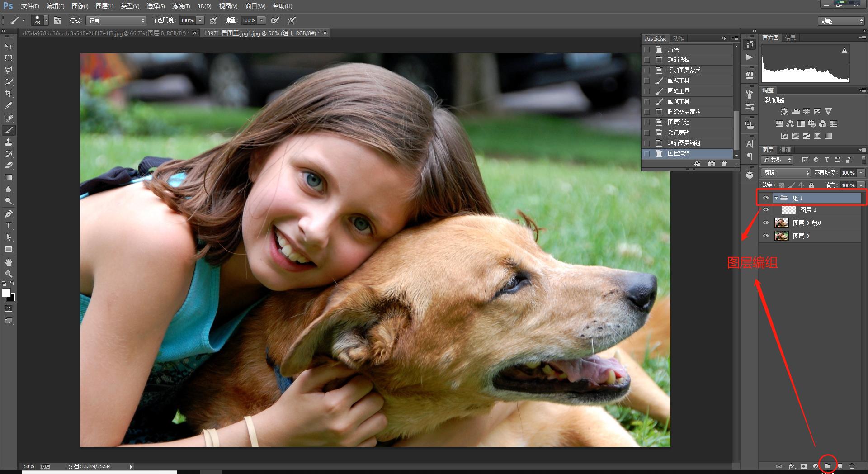Viewport: 868px width, 474px height.
Task: Select the Clone Stamp tool
Action: pos(9,142)
